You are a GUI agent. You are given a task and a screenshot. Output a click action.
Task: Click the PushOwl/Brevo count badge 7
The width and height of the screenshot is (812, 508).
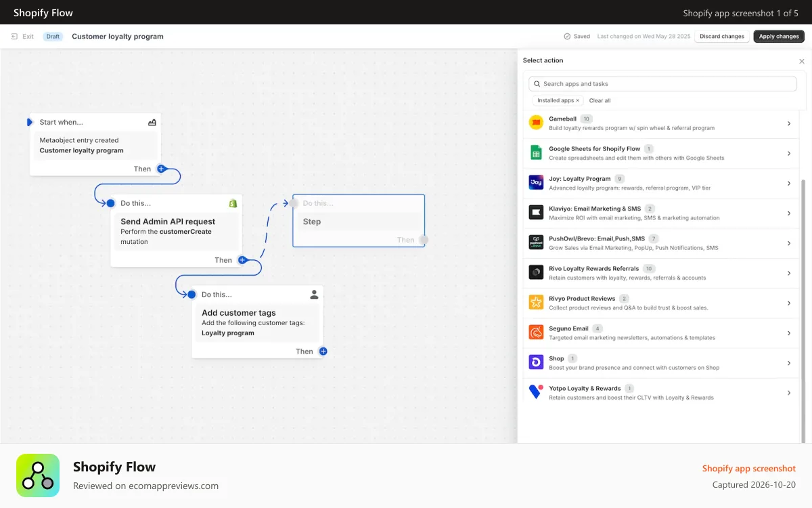(654, 238)
